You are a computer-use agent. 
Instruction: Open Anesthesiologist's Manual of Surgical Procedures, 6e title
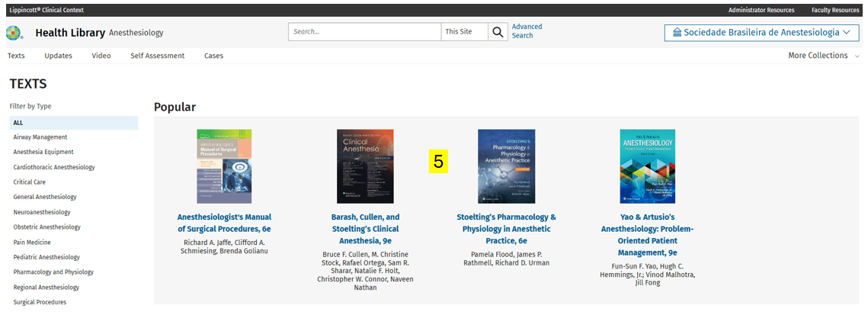(x=224, y=223)
